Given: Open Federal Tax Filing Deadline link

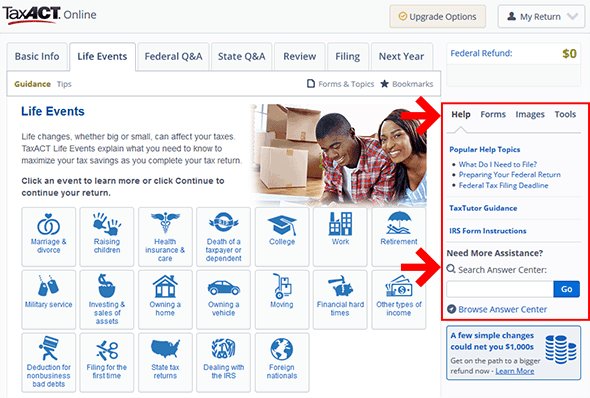Looking at the screenshot, I should tap(503, 185).
